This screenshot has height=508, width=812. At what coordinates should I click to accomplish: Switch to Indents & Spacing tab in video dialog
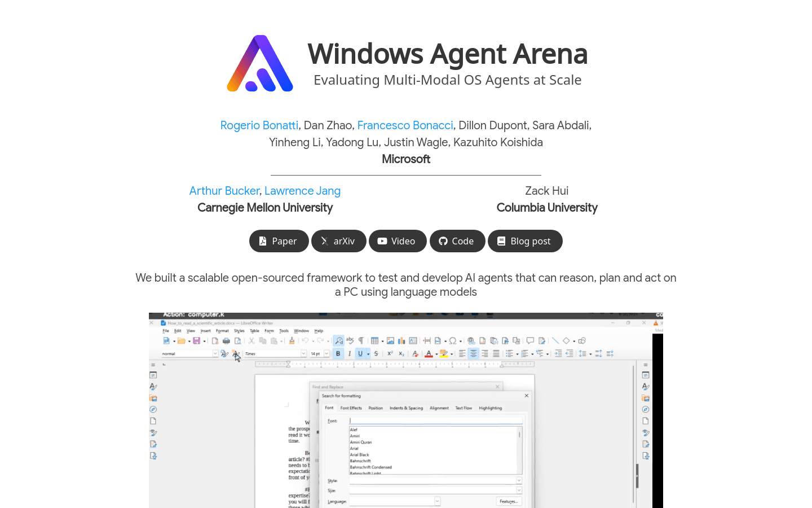click(406, 408)
